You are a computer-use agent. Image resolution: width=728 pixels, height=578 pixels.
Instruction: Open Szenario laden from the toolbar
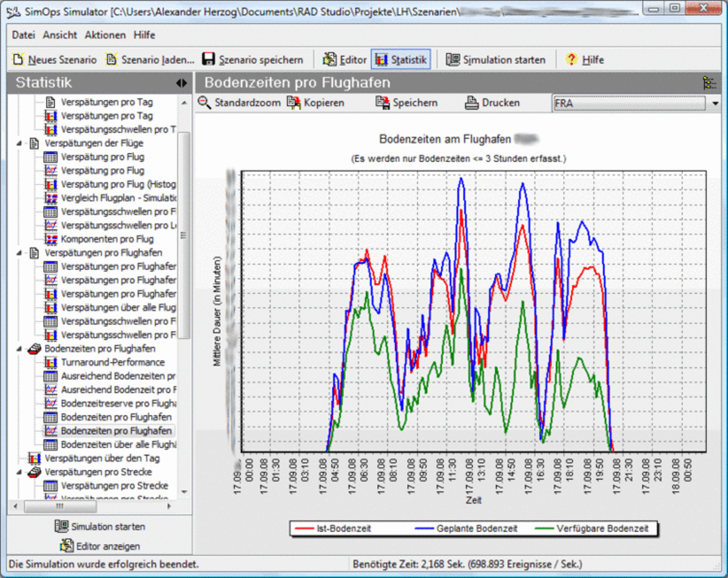pos(112,59)
